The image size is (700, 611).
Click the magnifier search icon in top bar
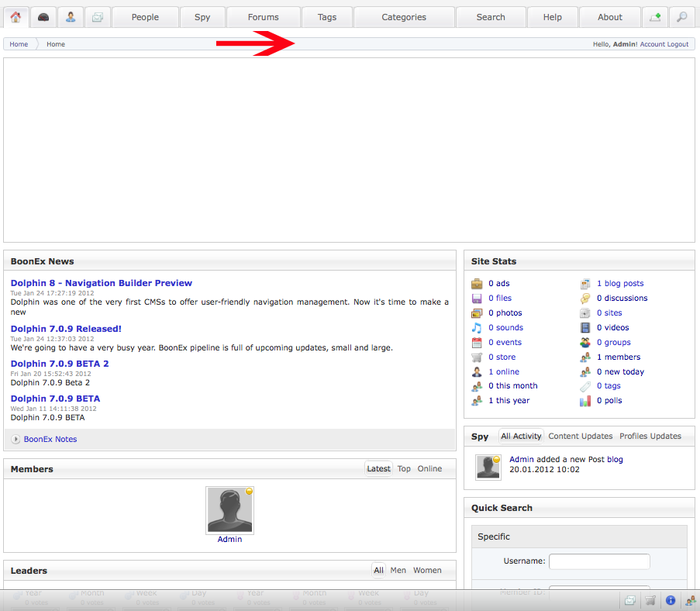(x=681, y=17)
